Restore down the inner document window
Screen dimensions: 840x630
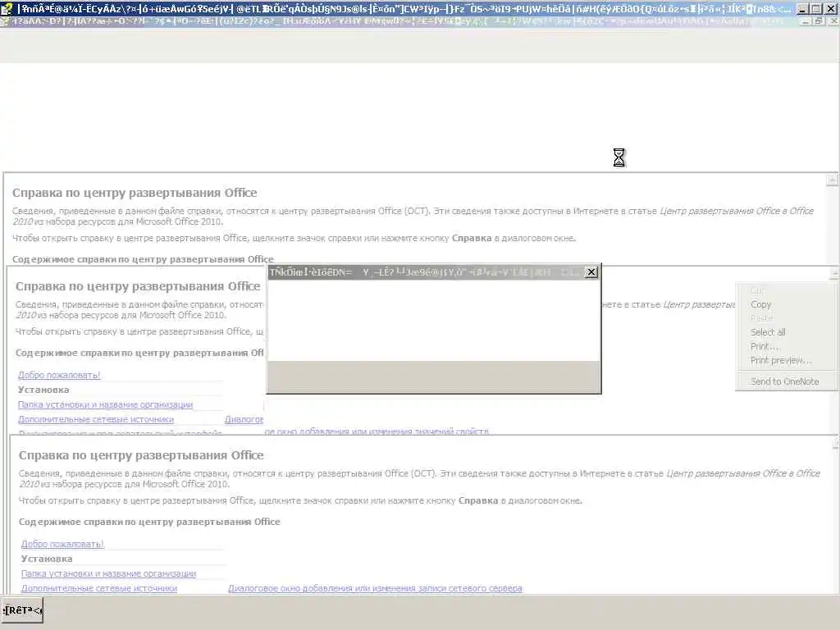[x=818, y=21]
